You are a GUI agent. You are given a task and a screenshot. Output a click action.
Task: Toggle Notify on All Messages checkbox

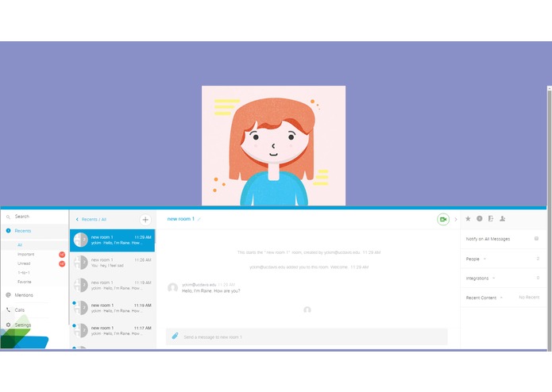pyautogui.click(x=536, y=238)
